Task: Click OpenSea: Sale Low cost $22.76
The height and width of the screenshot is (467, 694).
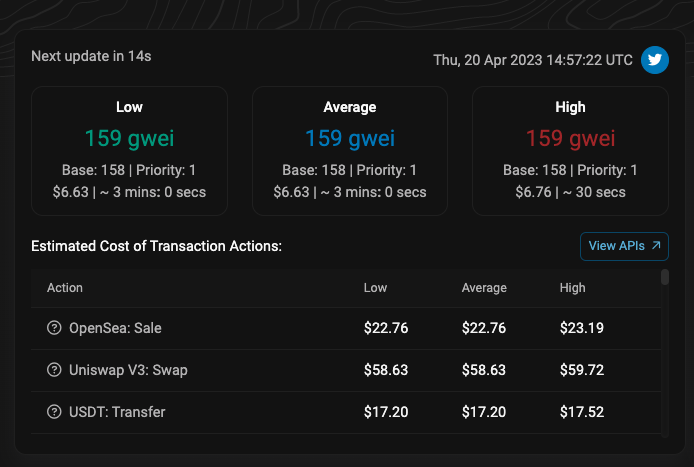Action: [386, 328]
